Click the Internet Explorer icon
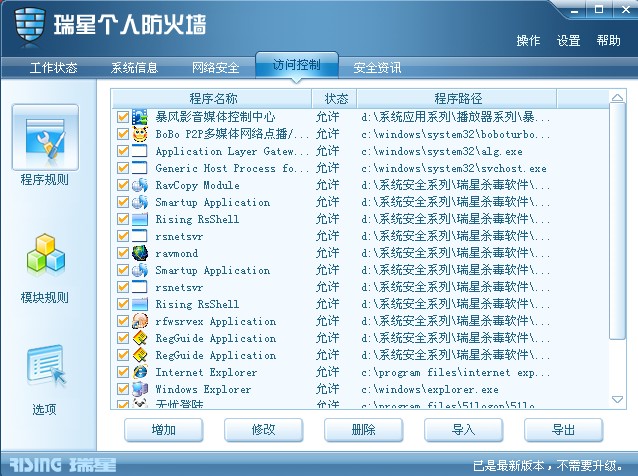This screenshot has width=638, height=476. click(x=140, y=372)
